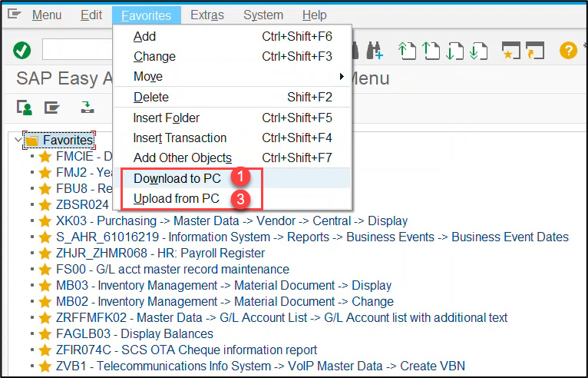This screenshot has width=588, height=378.
Task: Open MB03 Material Document Display favorite
Action: pos(224,285)
